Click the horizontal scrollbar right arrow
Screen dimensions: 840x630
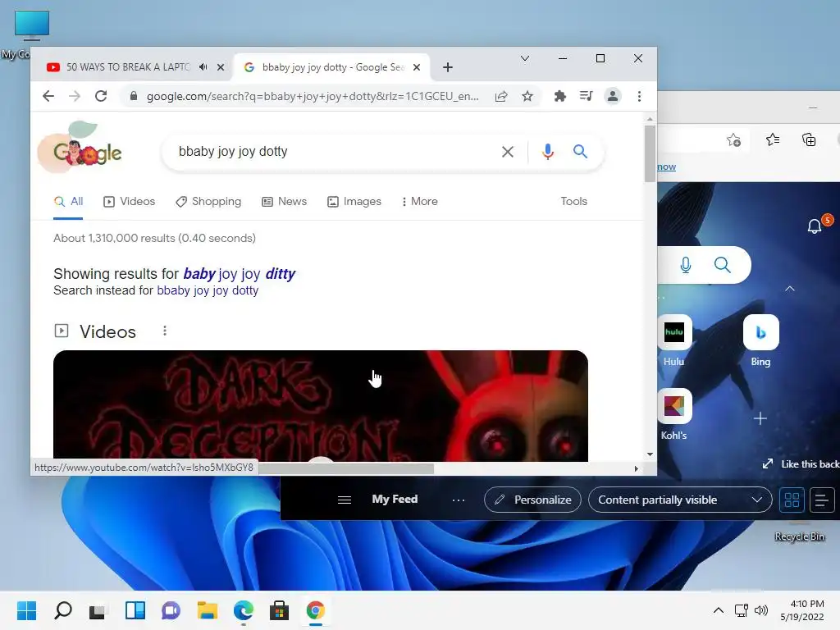click(636, 468)
